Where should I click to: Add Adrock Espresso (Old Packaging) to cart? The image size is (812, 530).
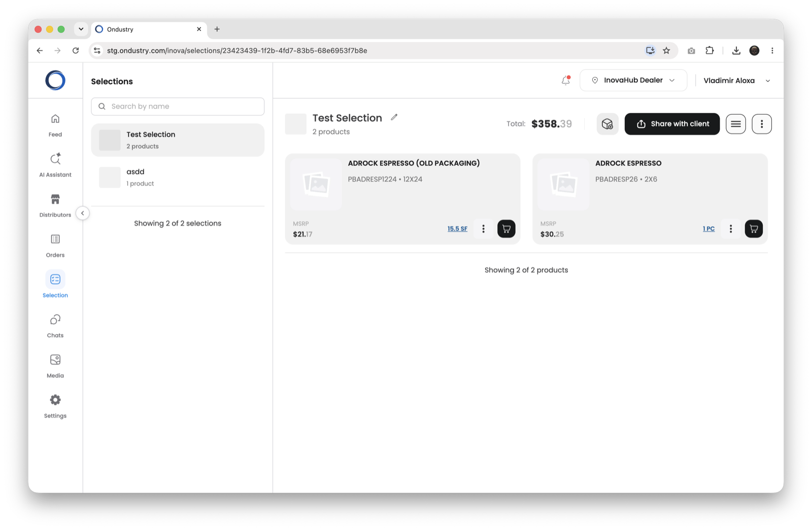(506, 229)
